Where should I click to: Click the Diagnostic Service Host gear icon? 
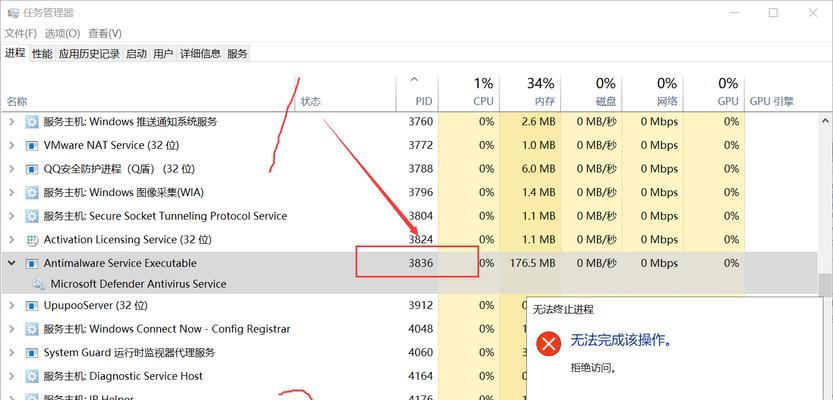click(x=32, y=377)
